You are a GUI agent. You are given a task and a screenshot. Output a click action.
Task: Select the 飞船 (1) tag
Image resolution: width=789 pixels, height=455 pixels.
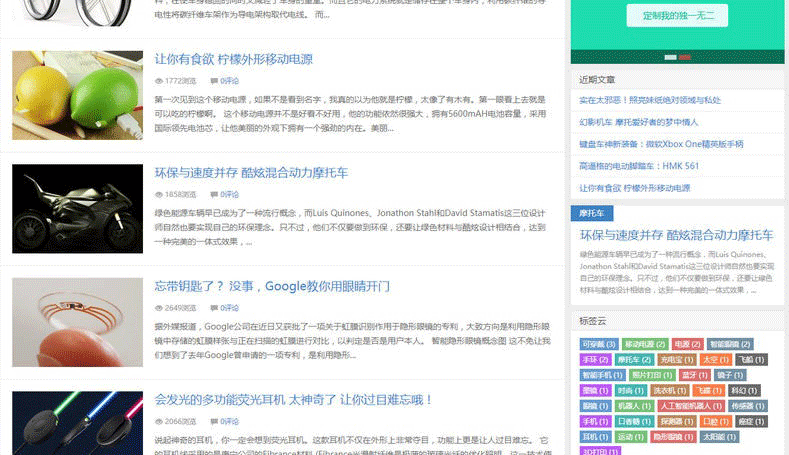point(751,360)
